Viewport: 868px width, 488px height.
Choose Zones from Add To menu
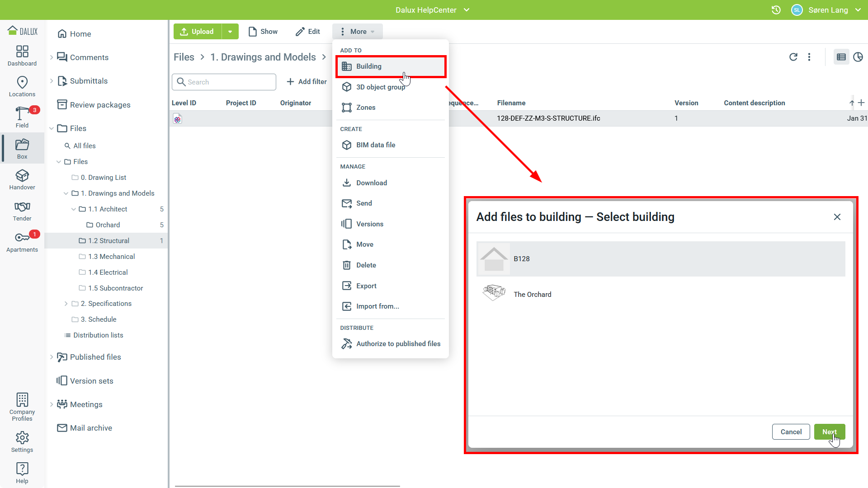365,108
